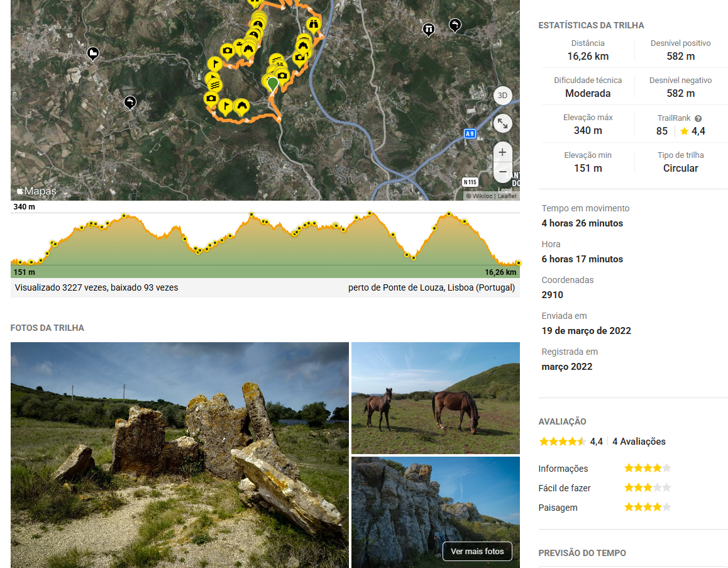
Task: Click the 4 Avaliações reviews link
Action: pos(639,442)
